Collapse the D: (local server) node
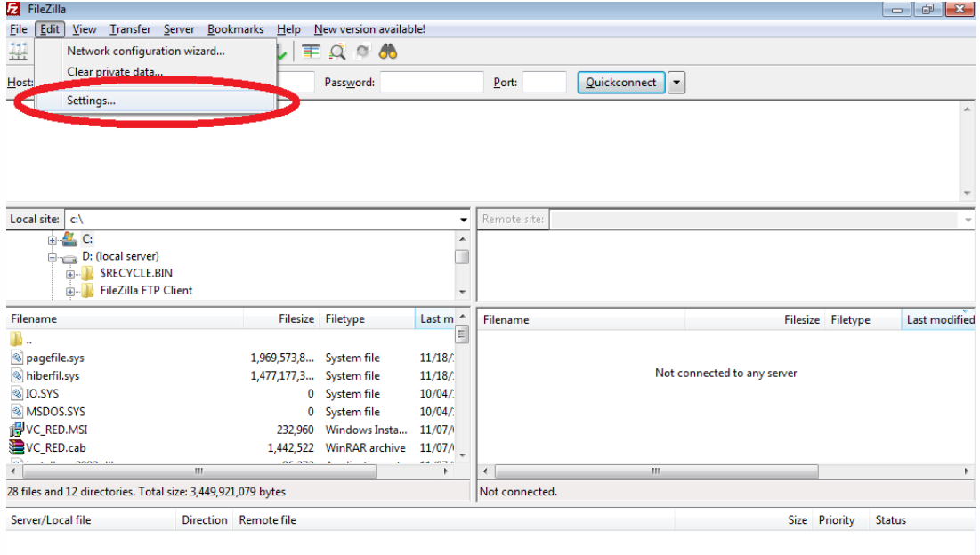This screenshot has height=555, width=980. click(x=52, y=256)
